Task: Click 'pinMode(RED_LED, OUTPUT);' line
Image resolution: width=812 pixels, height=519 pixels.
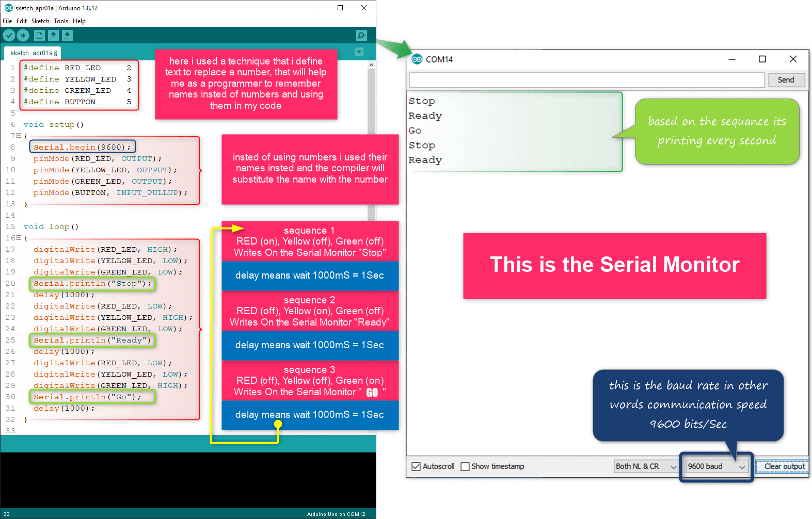Action: click(98, 158)
